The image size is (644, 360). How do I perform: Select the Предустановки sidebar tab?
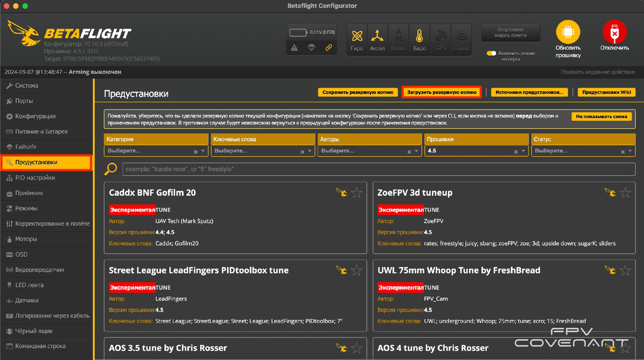pyautogui.click(x=46, y=163)
